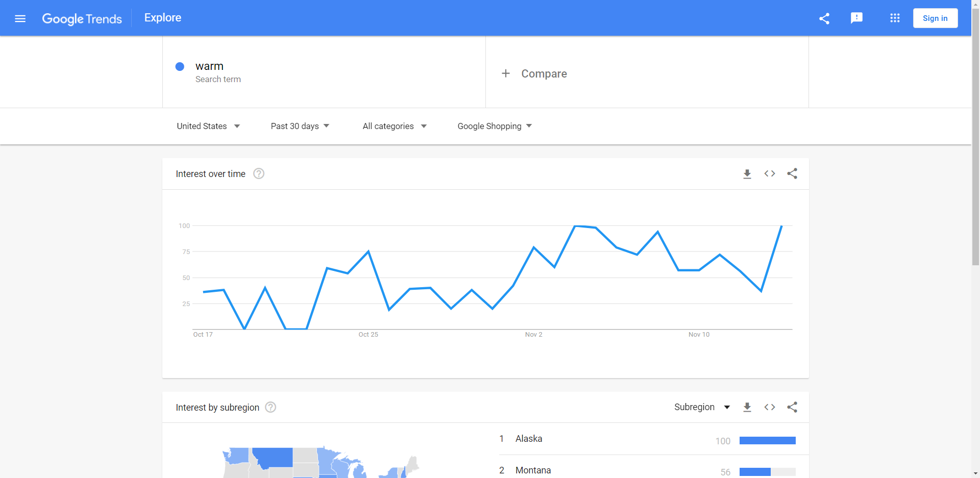
Task: Change the Past 30 days time range
Action: [300, 126]
